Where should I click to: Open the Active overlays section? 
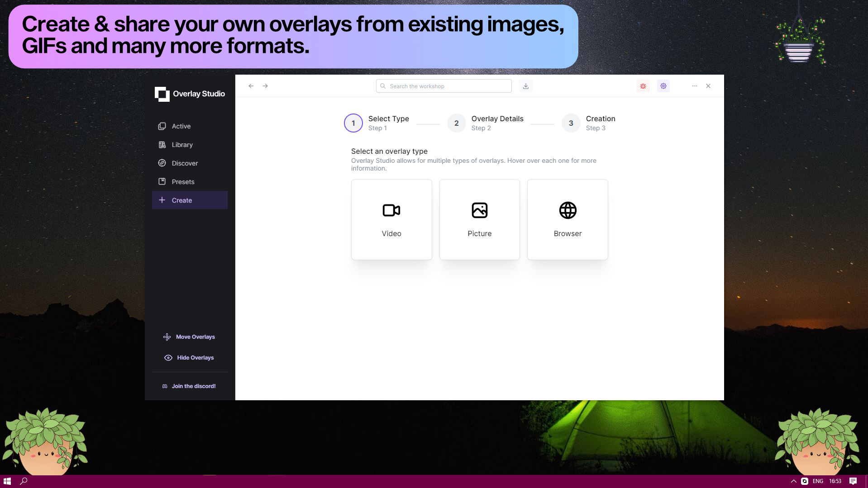181,126
